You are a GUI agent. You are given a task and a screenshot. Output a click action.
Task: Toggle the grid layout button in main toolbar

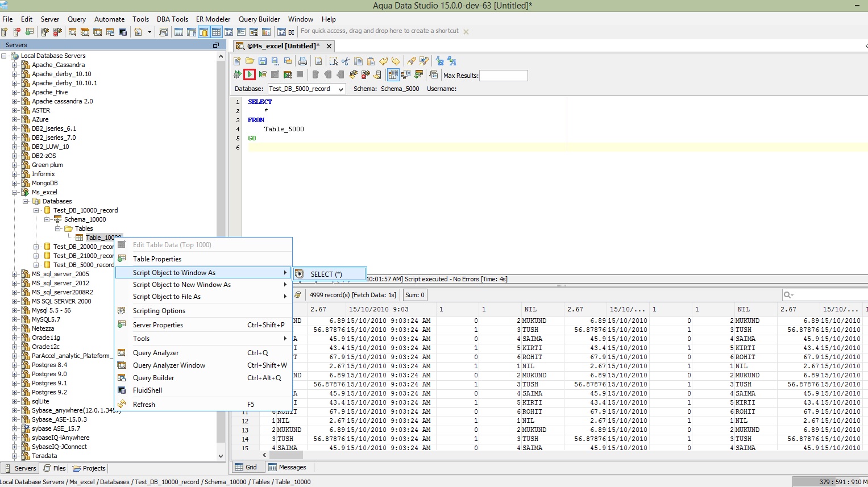(x=216, y=32)
